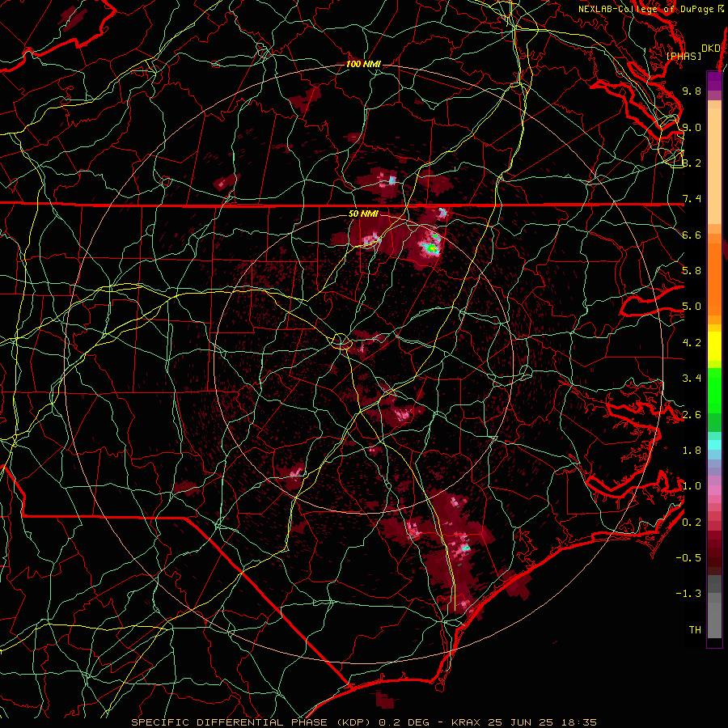Click the 4.2 scale value
This screenshot has width=728, height=728.
692,343
